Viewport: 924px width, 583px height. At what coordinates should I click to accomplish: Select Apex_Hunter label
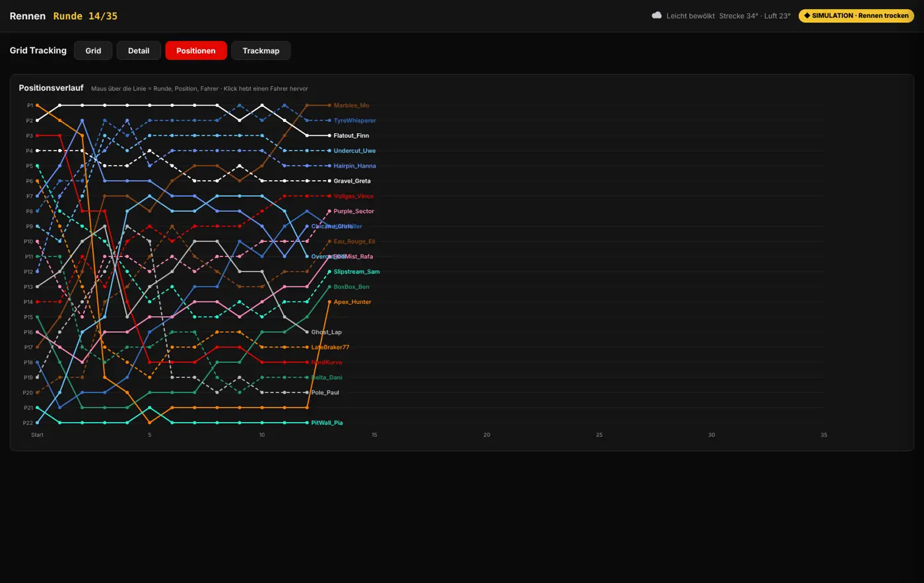click(x=352, y=302)
